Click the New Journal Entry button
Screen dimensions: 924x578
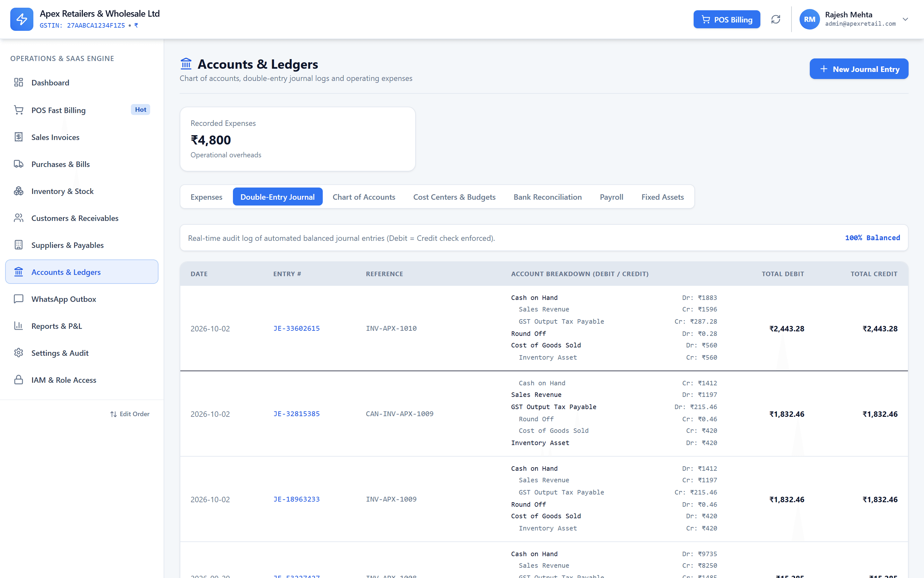[859, 69]
